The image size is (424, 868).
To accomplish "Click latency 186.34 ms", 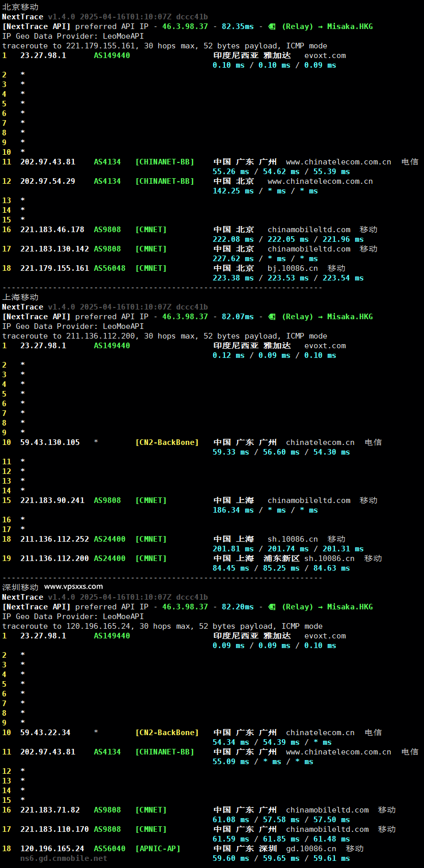I will point(233,510).
